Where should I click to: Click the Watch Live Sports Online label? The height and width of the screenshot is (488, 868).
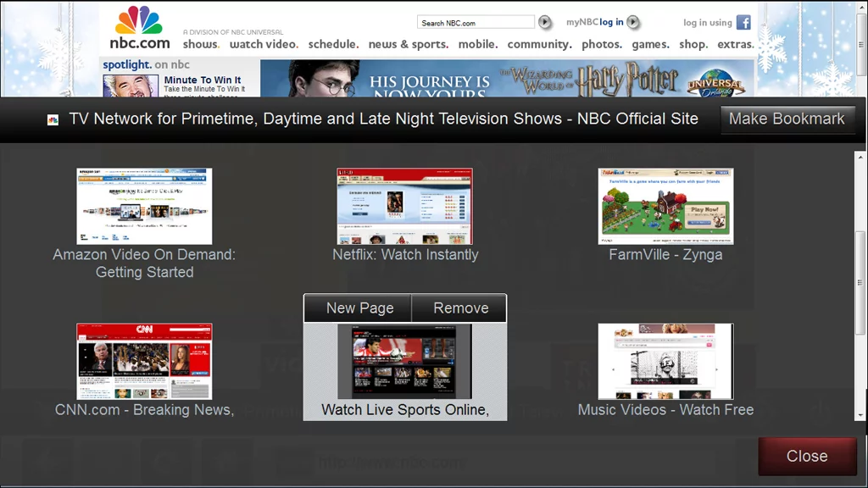coord(405,410)
